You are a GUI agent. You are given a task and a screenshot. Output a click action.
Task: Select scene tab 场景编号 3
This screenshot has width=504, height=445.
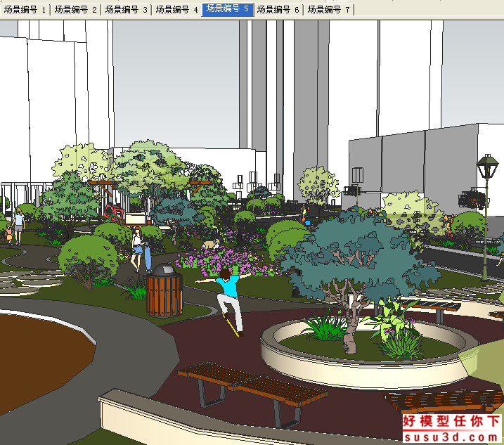click(126, 10)
